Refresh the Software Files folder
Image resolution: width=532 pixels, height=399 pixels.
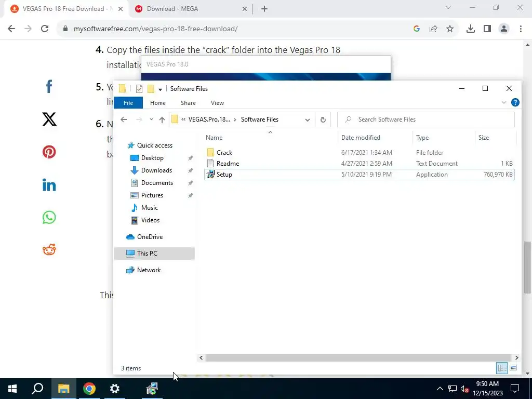coord(323,119)
